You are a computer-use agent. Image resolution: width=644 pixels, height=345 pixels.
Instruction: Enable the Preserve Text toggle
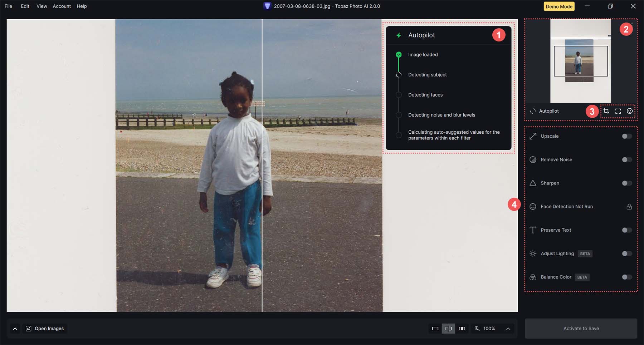tap(627, 230)
